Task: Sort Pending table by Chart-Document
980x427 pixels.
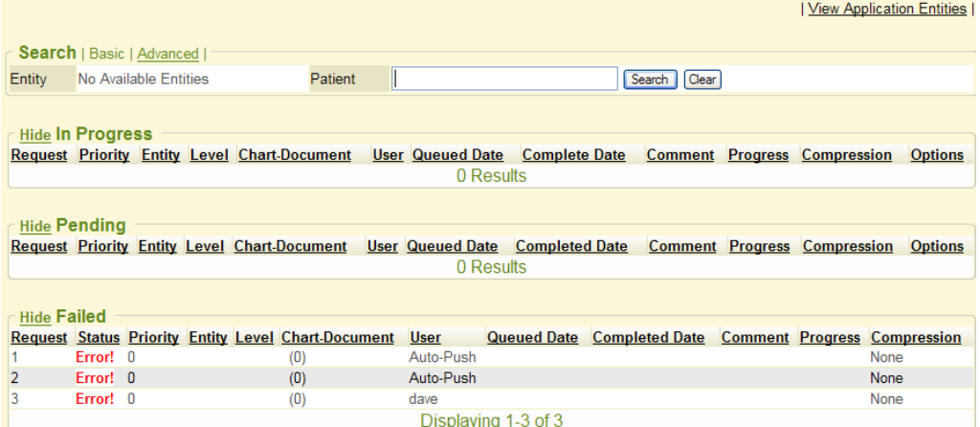Action: click(290, 246)
